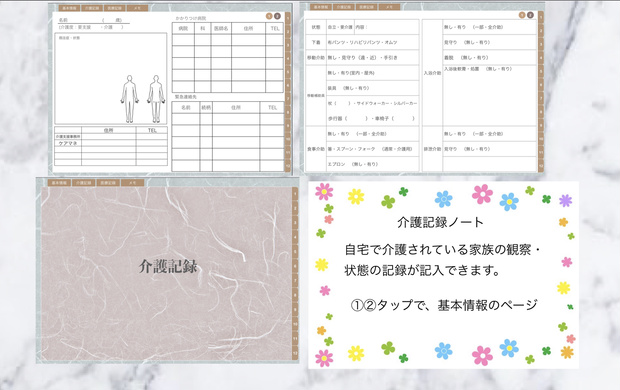Jump to side tab 8 on hospital-table page
This screenshot has height=390, width=620.
[x=288, y=113]
